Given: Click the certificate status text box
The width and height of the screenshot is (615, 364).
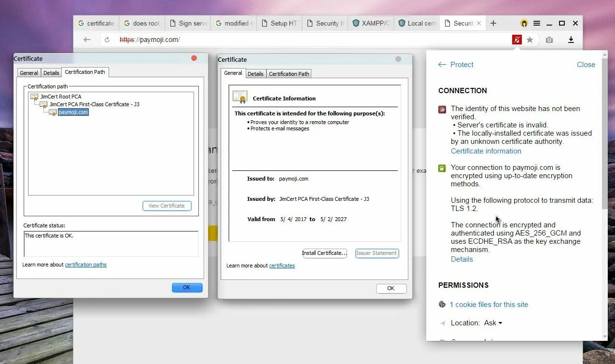Looking at the screenshot, I should pyautogui.click(x=111, y=243).
